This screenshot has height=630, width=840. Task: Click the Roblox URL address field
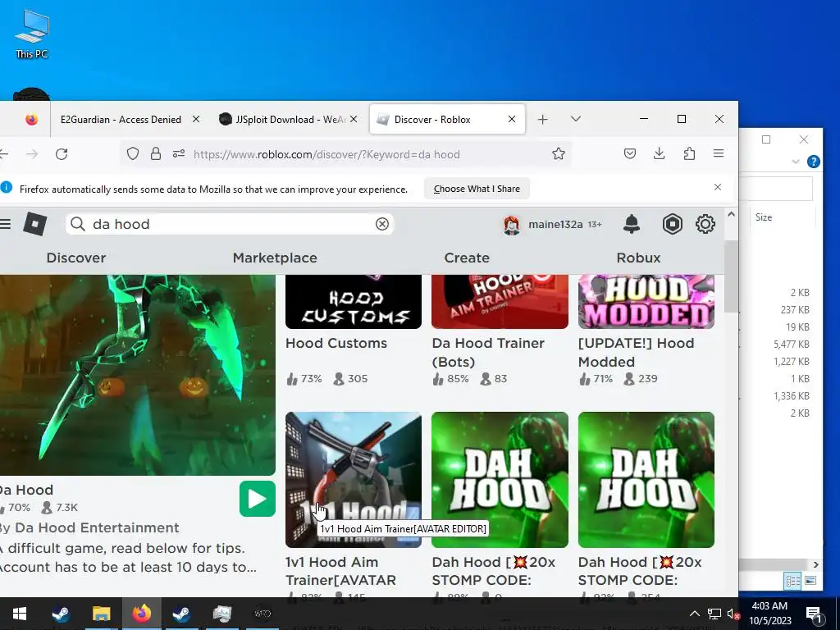pyautogui.click(x=326, y=155)
